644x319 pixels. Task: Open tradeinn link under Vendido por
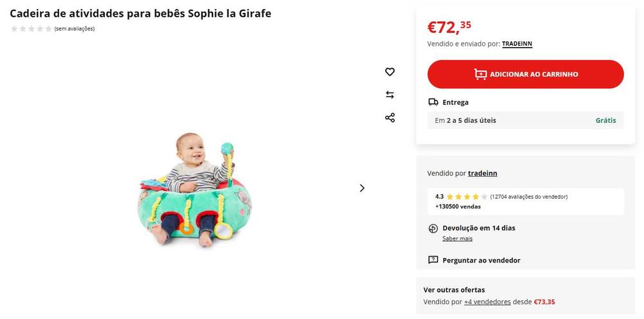tap(482, 174)
